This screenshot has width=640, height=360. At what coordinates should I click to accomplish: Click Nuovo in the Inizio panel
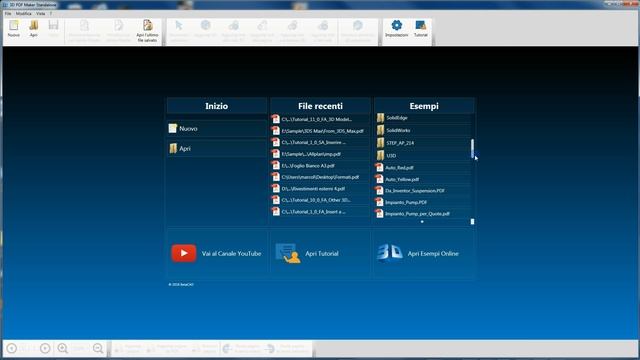(x=217, y=129)
